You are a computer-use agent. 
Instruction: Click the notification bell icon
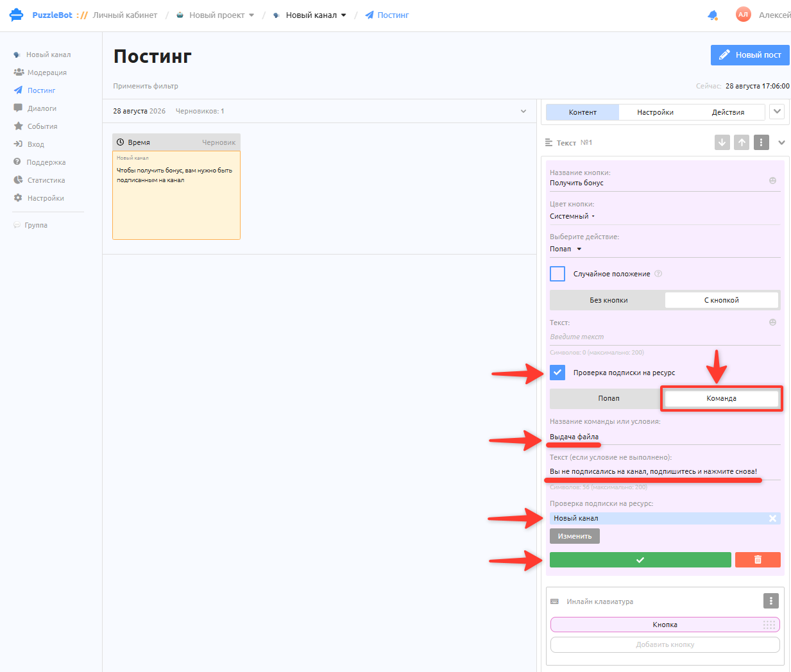tap(712, 15)
